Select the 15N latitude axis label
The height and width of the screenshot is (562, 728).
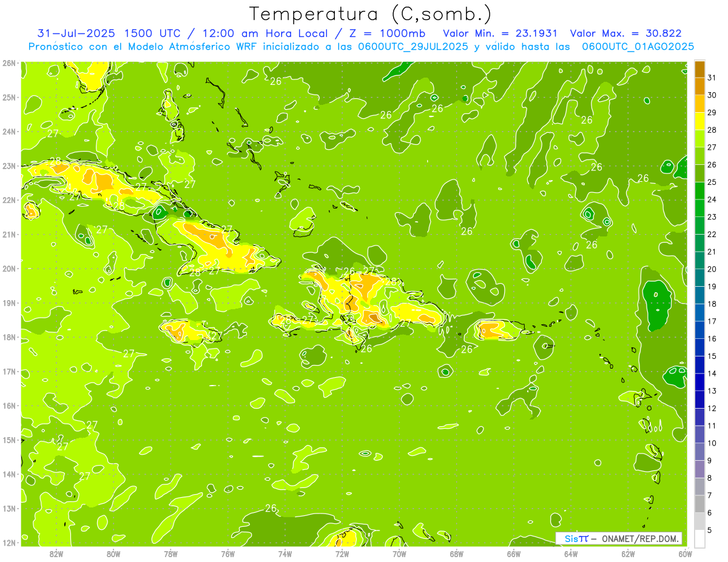9,440
